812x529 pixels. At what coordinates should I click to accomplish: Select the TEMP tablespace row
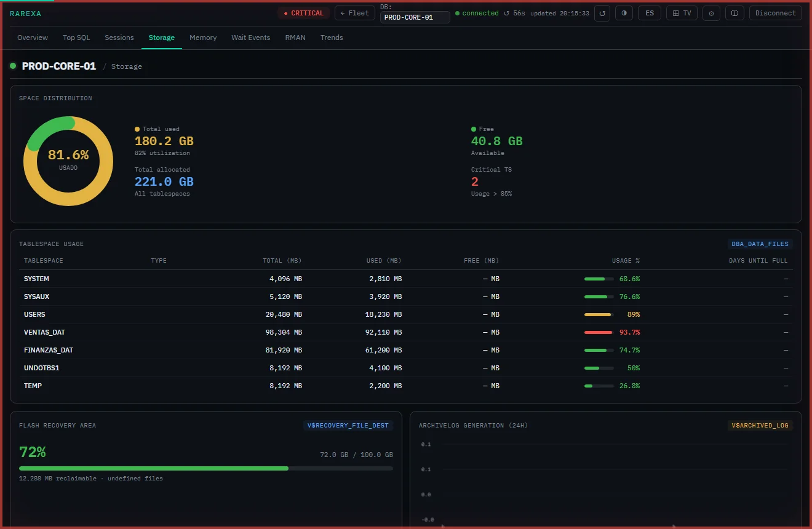[x=406, y=386]
